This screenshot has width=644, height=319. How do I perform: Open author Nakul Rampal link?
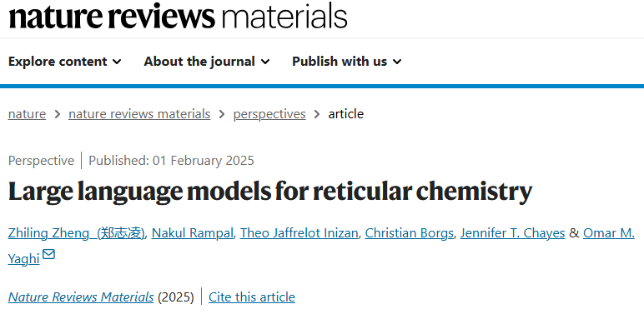[193, 233]
